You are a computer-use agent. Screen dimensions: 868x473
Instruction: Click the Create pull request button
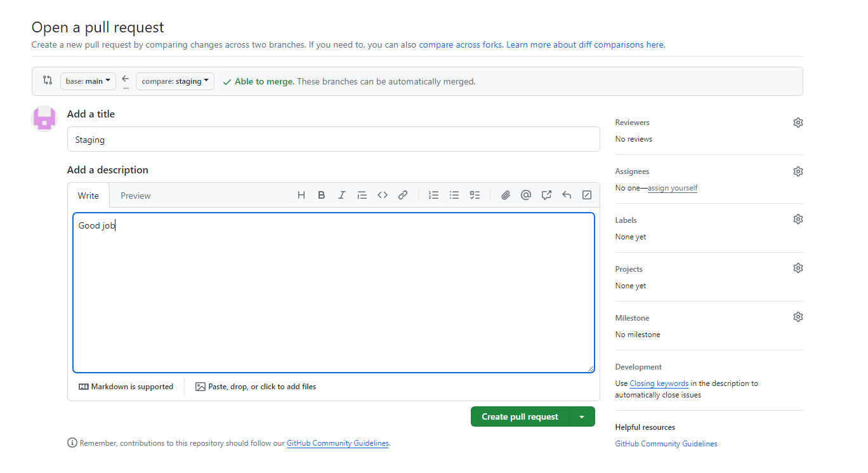point(520,417)
